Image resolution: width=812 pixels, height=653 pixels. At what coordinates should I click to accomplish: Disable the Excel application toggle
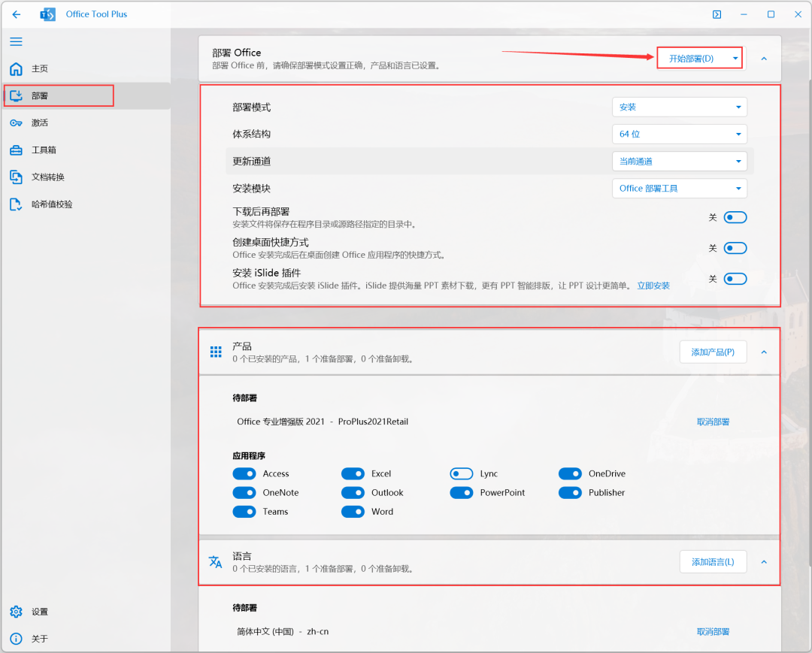tap(353, 473)
